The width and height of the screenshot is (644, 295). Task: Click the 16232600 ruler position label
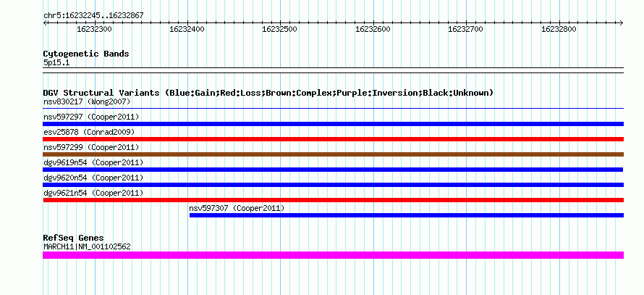coord(373,30)
